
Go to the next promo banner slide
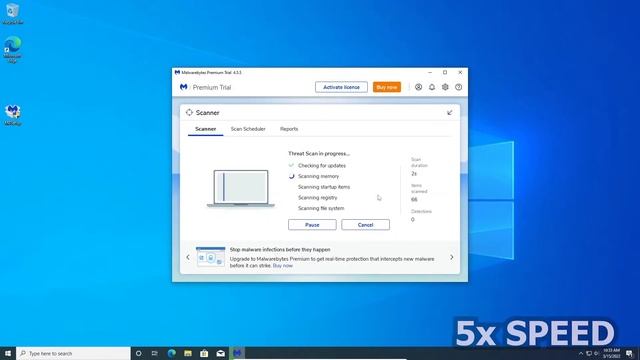tap(451, 257)
